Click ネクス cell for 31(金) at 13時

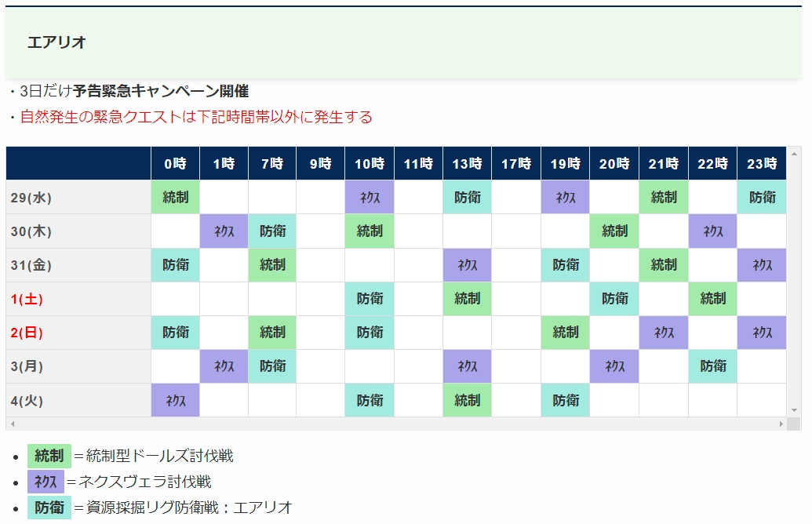pos(467,265)
